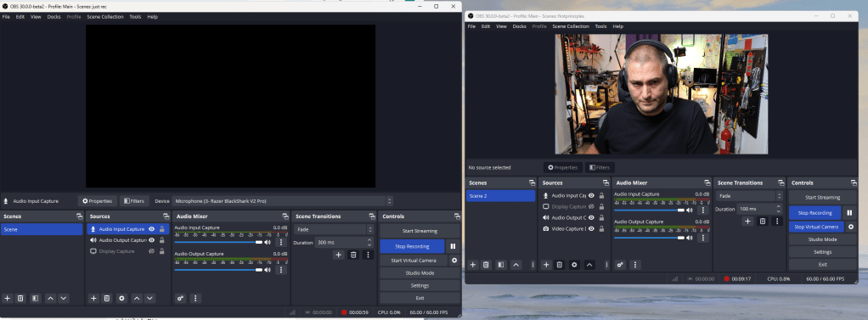Screen dimensions: 868x320
Task: Open advanced audio properties in left Audio Mixer
Action: tap(180, 298)
